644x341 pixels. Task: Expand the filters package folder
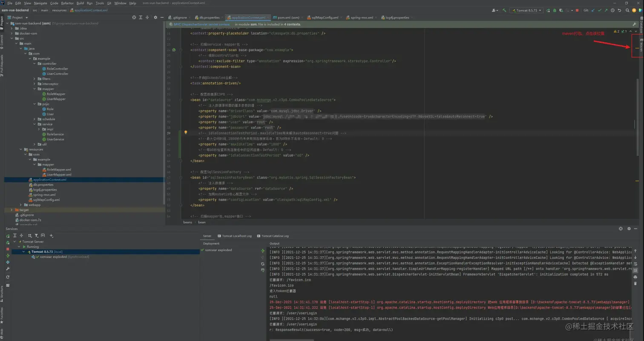(x=34, y=79)
